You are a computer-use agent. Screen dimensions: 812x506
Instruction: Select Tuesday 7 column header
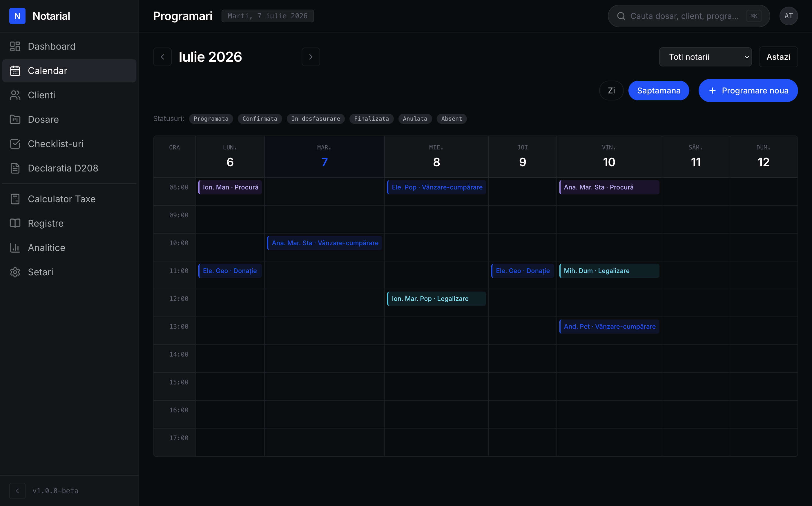pyautogui.click(x=325, y=157)
